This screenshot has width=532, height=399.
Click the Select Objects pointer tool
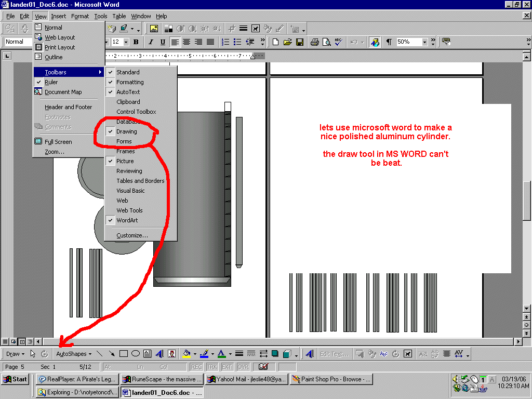33,354
